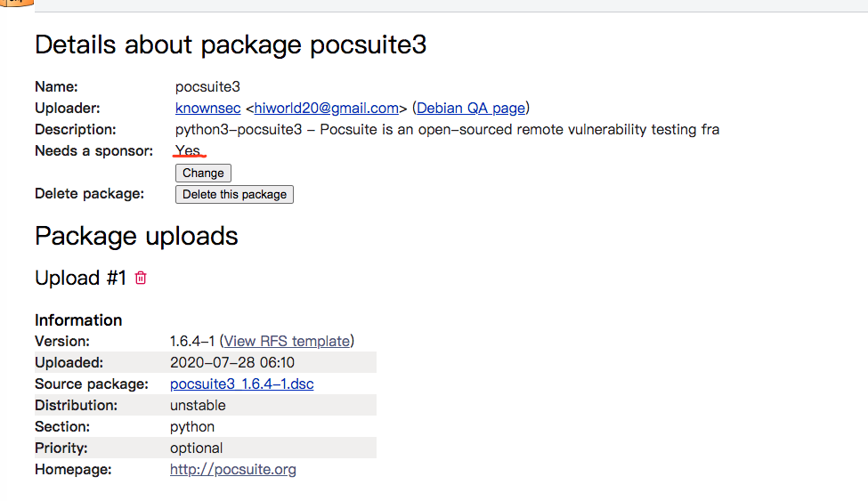
Task: Click the Package uploads heading
Action: (136, 237)
